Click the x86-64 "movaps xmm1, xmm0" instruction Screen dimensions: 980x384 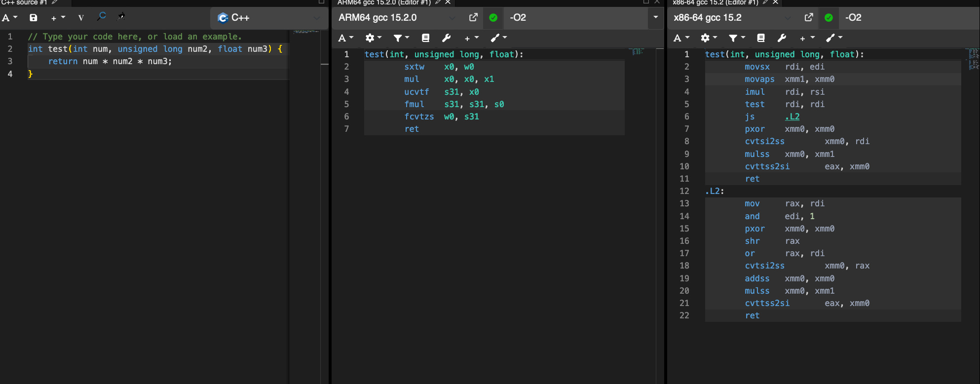tap(790, 79)
